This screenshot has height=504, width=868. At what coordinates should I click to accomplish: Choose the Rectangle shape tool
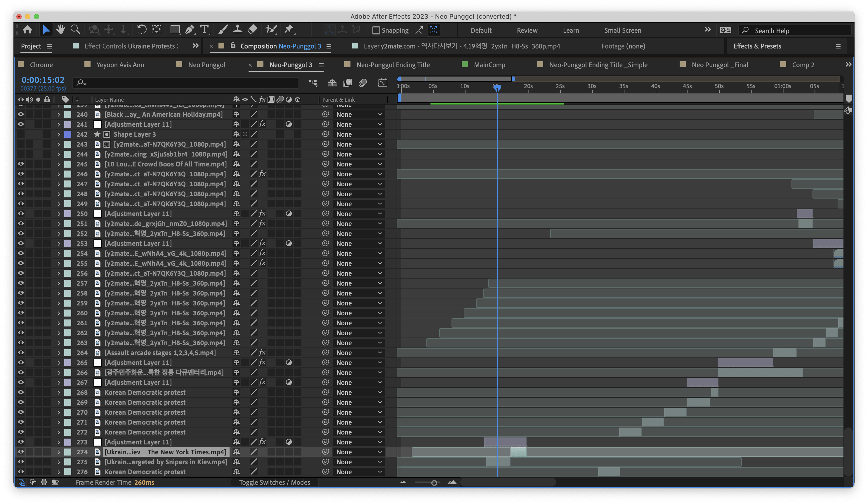point(175,30)
